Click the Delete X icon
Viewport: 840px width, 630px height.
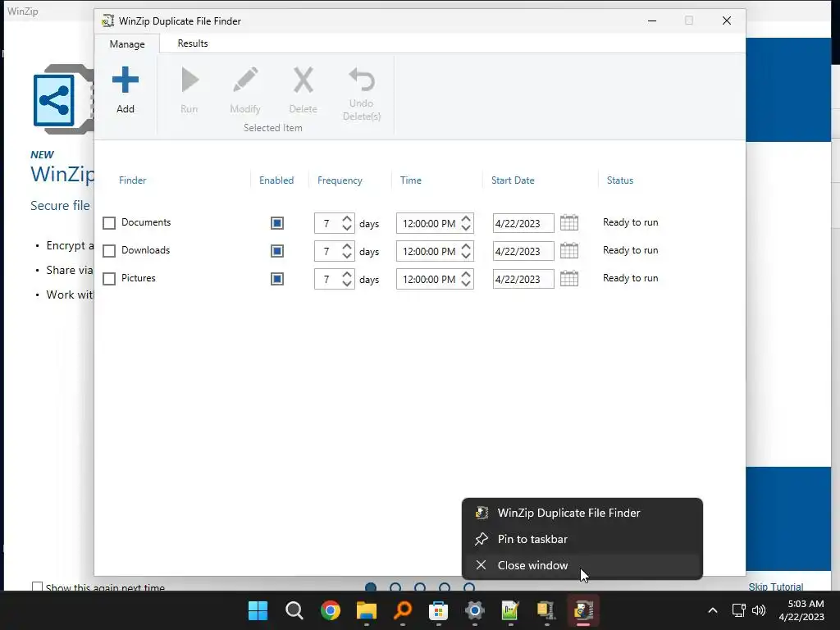click(x=304, y=80)
